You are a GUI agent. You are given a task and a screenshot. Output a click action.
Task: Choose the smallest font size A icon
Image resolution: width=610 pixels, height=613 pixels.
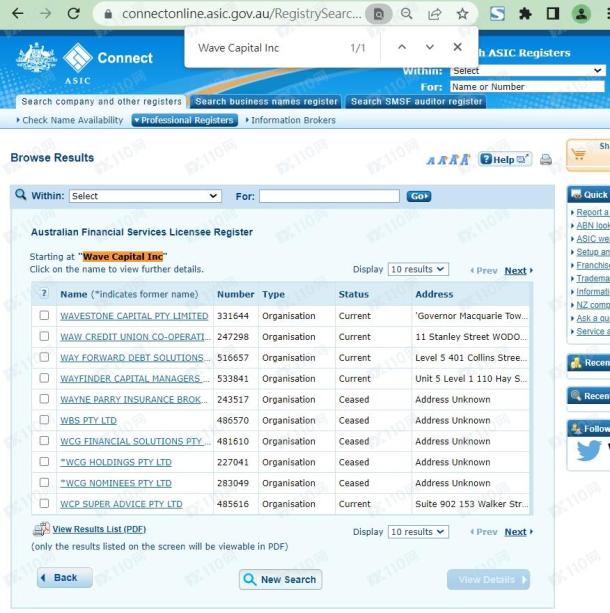(431, 161)
